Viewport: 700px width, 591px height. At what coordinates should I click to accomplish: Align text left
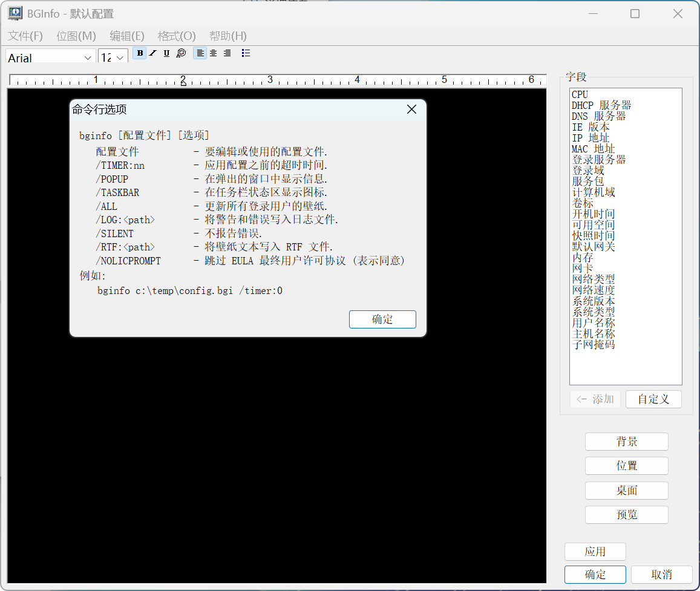coord(200,53)
